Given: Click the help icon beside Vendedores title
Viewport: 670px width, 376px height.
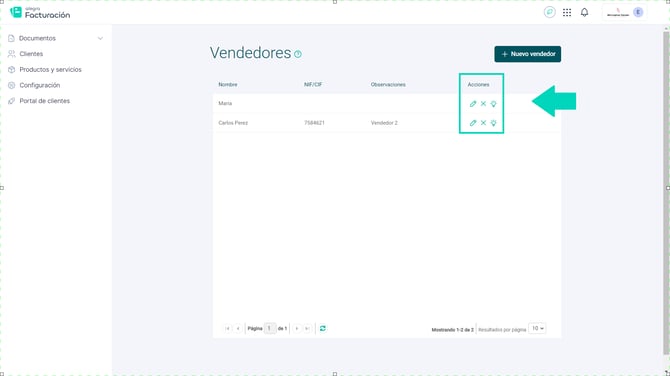Looking at the screenshot, I should pos(298,54).
